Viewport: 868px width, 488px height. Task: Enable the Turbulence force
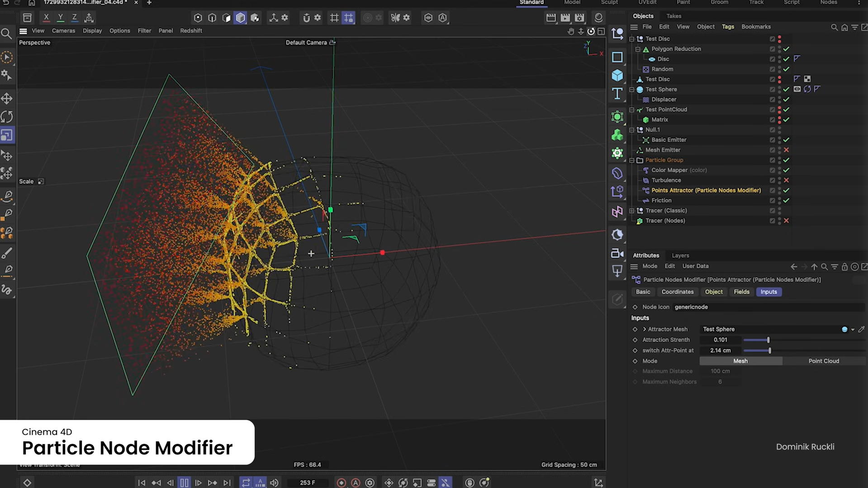(787, 180)
